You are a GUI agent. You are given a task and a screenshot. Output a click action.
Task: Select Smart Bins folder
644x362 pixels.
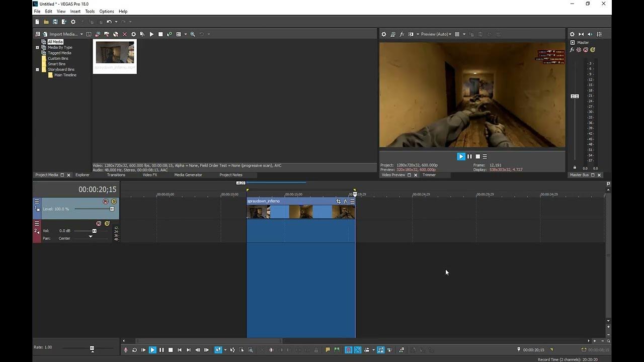coord(56,64)
